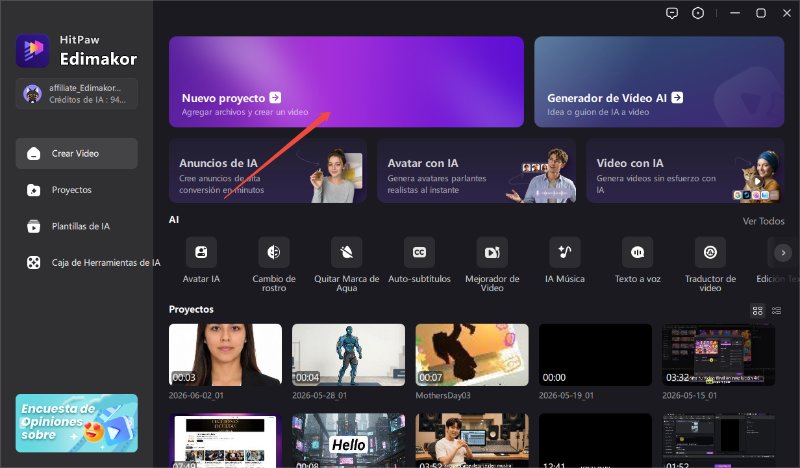Open the project with man in studio
Screen dimensions: 800x468
coord(472,440)
